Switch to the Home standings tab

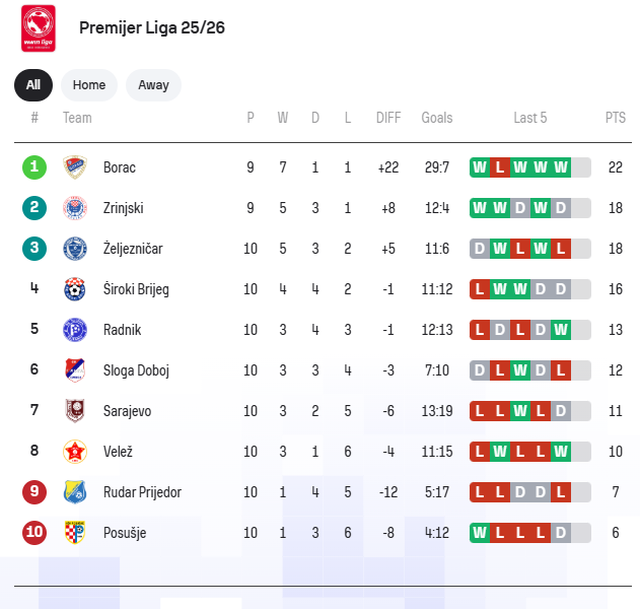(89, 85)
